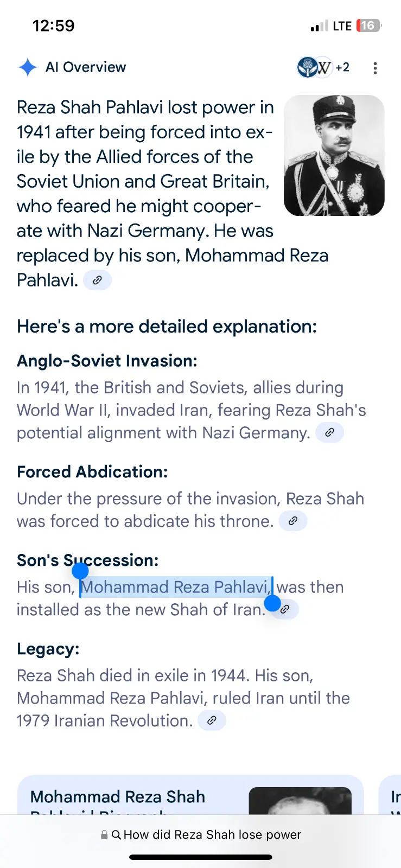Tap link icon after the summary paragraph

tap(97, 280)
